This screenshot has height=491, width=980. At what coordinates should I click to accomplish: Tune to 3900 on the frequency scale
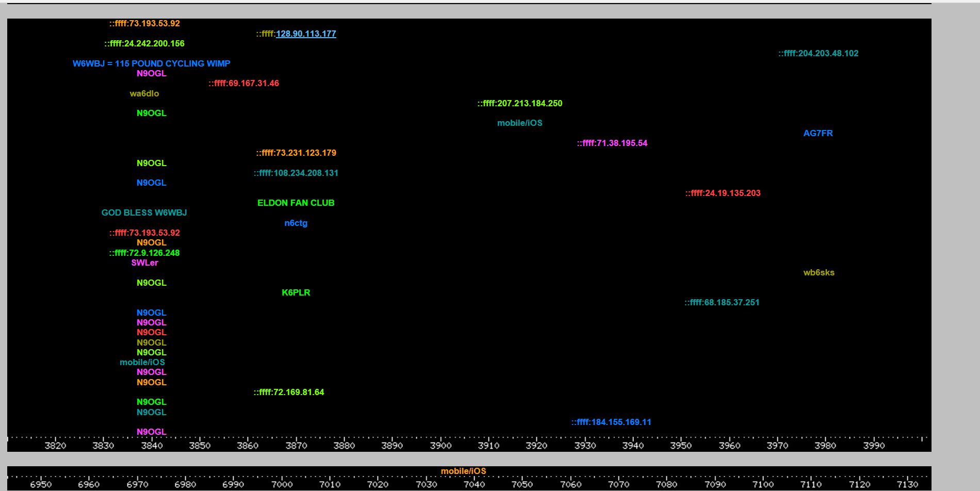pos(440,446)
